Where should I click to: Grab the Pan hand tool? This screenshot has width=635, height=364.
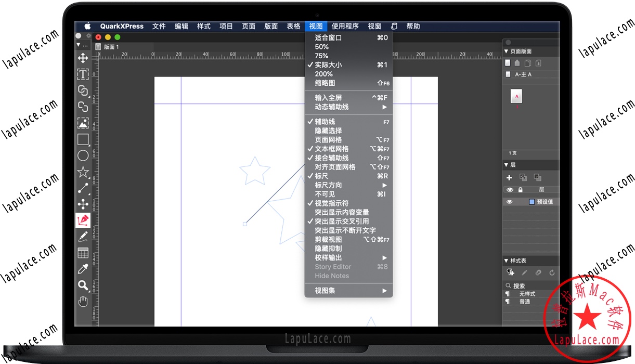pos(83,301)
